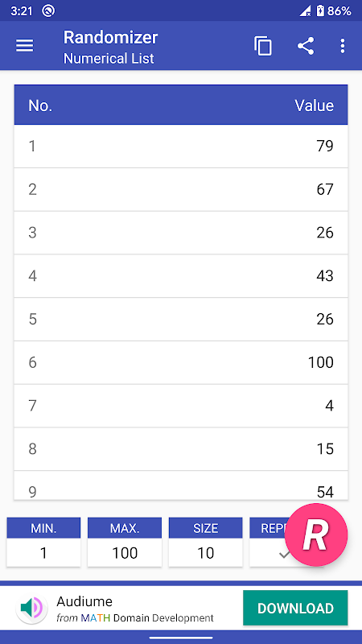Edit the SIZE value field showing 10

206,553
